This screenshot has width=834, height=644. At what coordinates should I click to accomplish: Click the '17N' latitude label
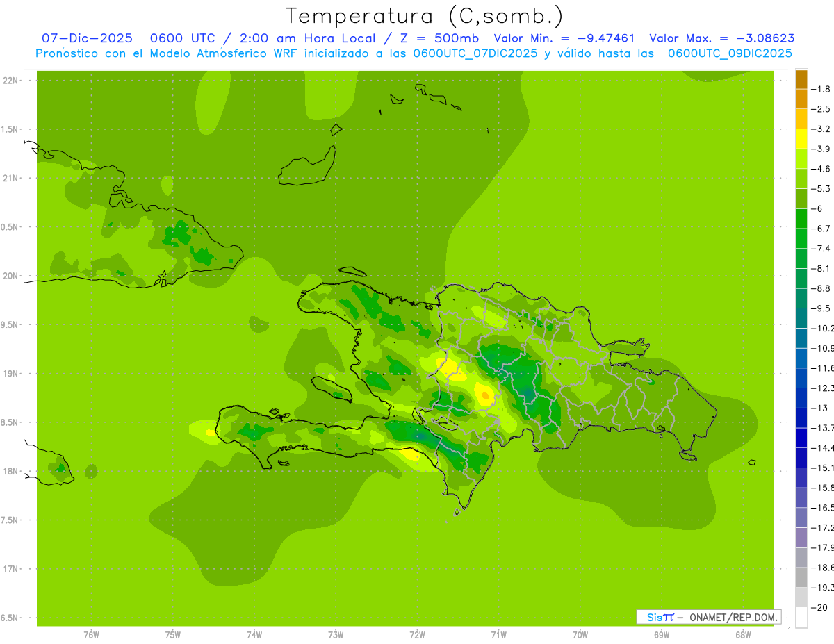pyautogui.click(x=10, y=569)
